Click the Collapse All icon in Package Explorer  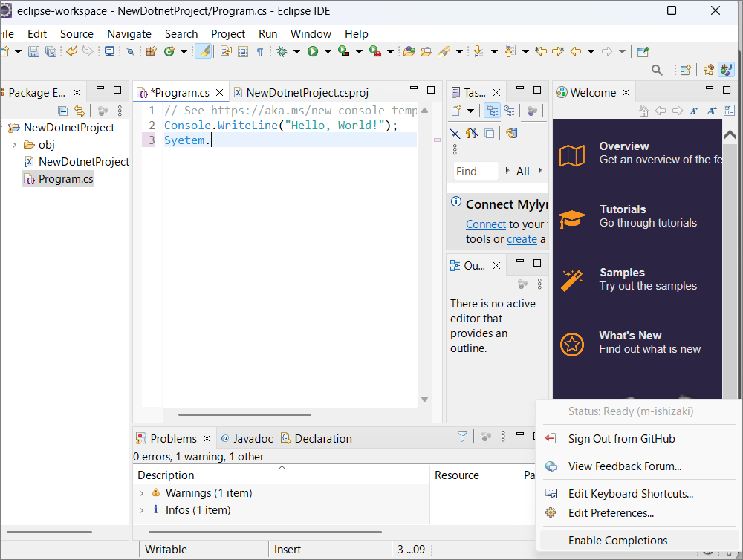coord(62,111)
